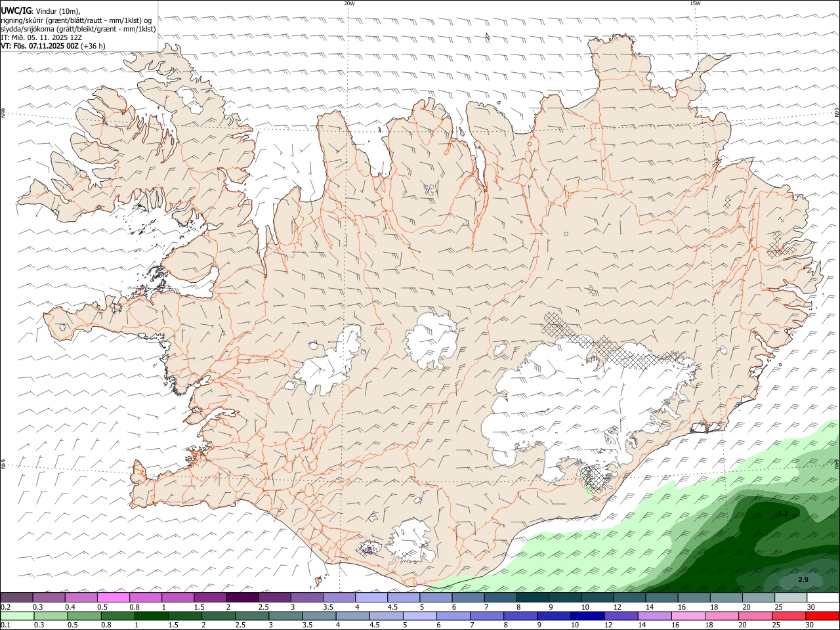Pick the rain legend swatch between 4.5 and 5
This screenshot has height=630, width=840.
(387, 616)
